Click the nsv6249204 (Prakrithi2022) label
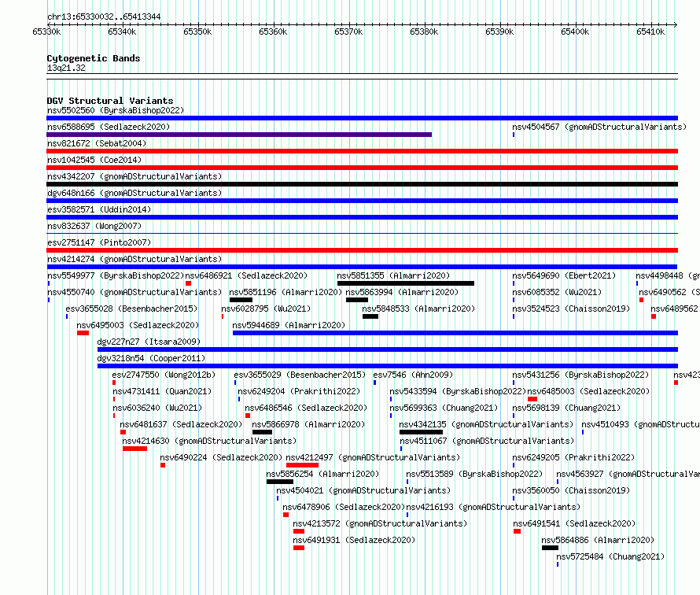The width and height of the screenshot is (700, 595). (299, 391)
